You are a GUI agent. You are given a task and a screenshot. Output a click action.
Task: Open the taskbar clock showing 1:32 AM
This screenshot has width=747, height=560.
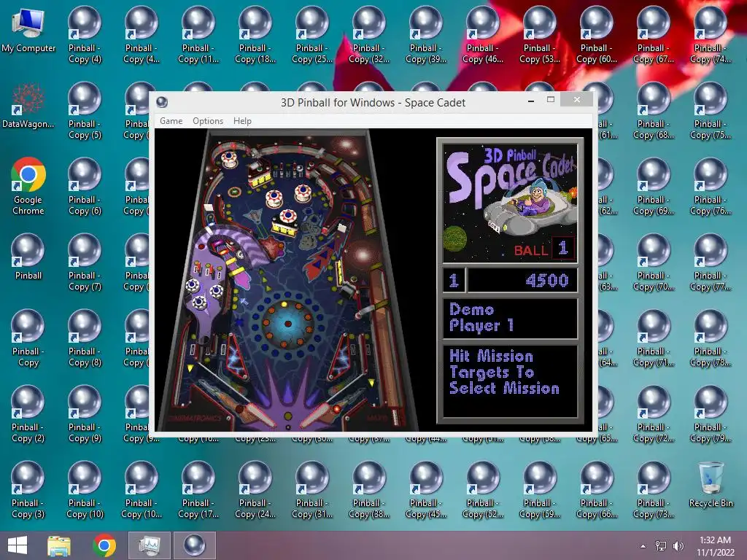(x=715, y=546)
